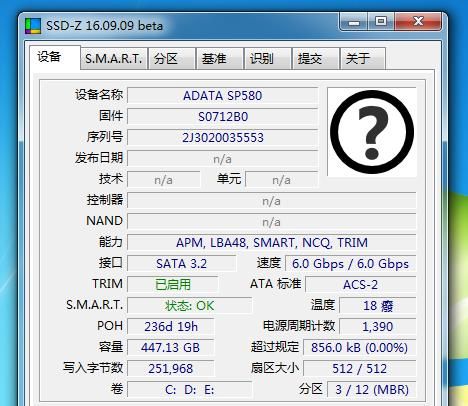Click the NAND n/a field
468x406 pixels.
point(271,222)
